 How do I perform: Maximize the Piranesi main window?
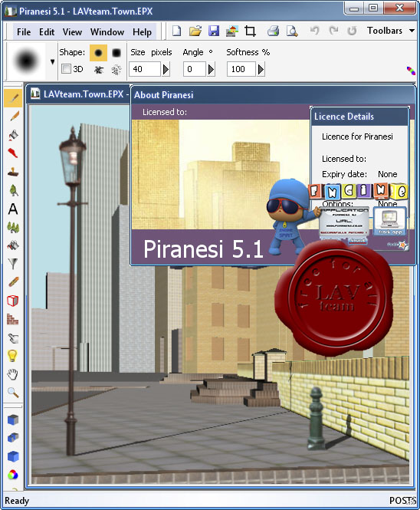click(373, 8)
